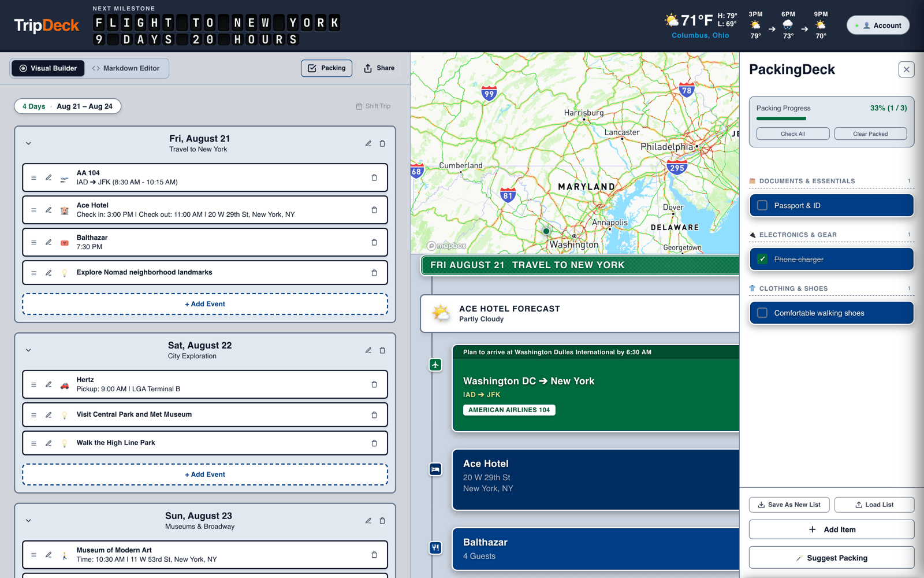Click the Documents & Essentials category header

(x=832, y=181)
